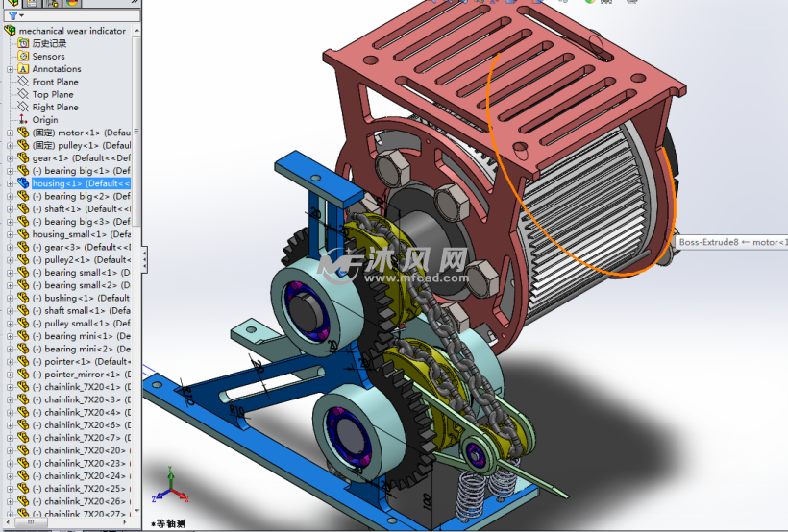This screenshot has width=788, height=532.
Task: Click the FeatureManager design tree tab icon
Action: [13, 3]
